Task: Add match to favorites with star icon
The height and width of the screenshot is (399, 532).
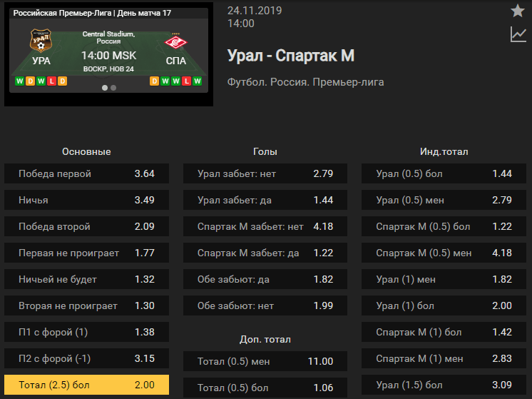Action: 518,11
